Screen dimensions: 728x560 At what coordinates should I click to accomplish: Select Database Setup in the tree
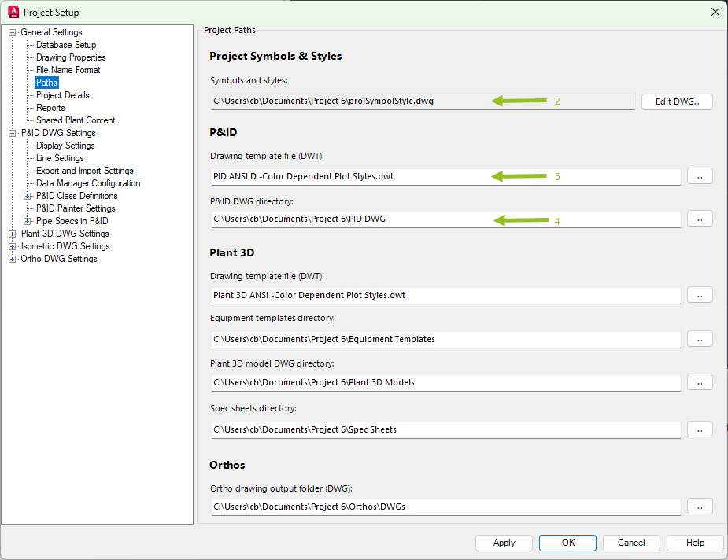pos(66,45)
